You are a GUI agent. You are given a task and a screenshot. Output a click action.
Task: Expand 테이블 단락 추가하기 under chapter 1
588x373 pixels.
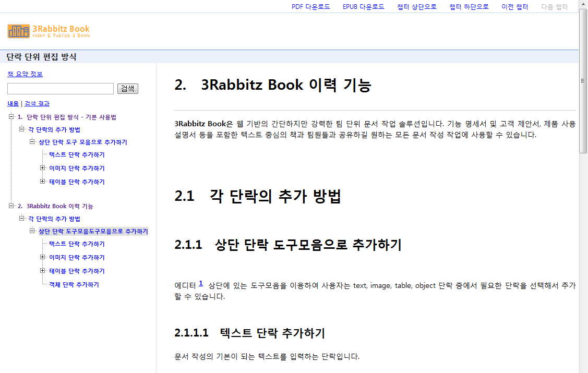pos(43,182)
